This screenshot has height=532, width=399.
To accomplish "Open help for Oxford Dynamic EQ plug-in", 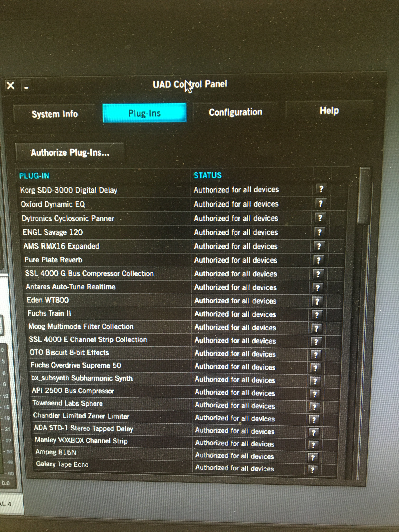I will [x=321, y=204].
